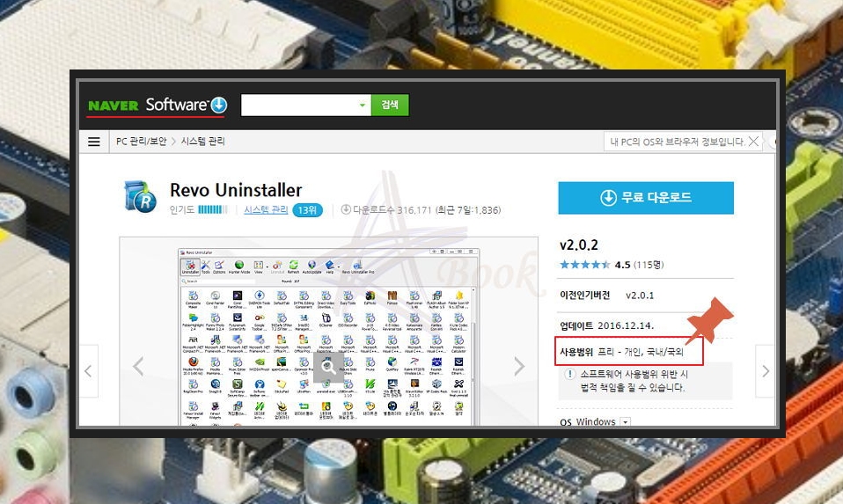Open the PC 관리/보안 breadcrumb
Viewport: 843px width, 504px height.
142,142
